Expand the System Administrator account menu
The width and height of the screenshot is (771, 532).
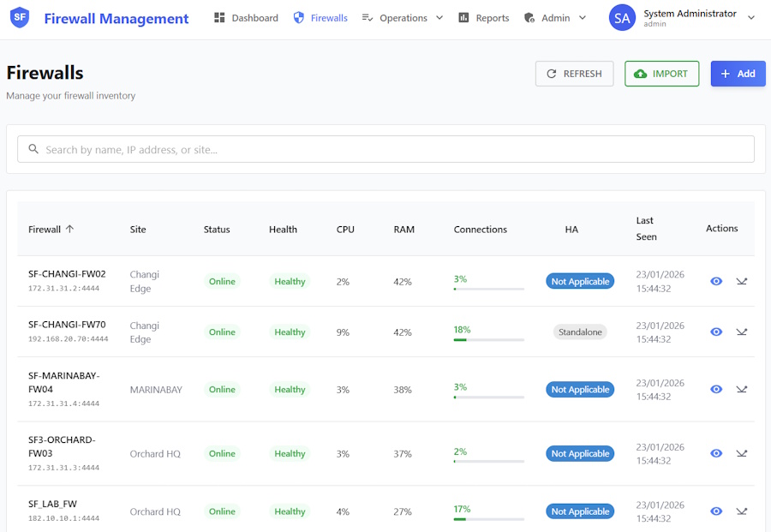pyautogui.click(x=750, y=18)
